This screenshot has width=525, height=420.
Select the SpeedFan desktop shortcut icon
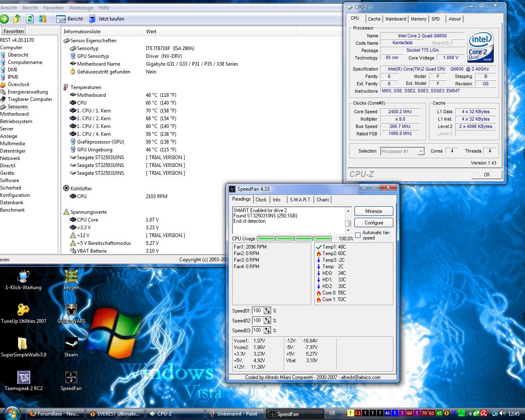[71, 381]
